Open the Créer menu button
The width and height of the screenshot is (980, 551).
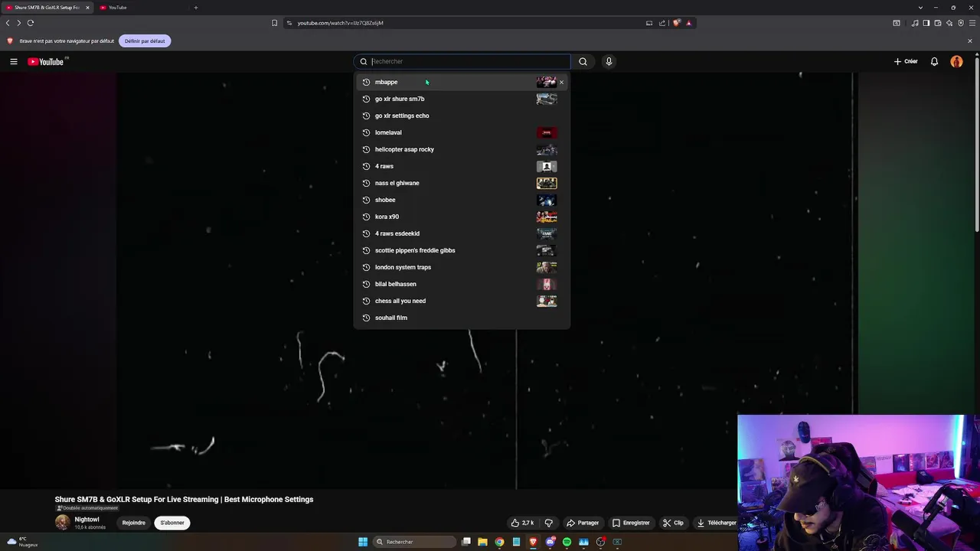click(906, 61)
